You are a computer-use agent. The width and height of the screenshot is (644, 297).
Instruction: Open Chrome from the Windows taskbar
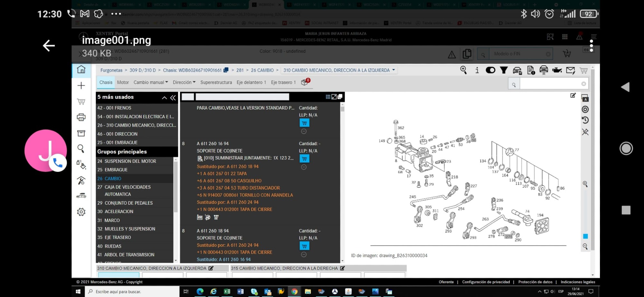point(294,292)
